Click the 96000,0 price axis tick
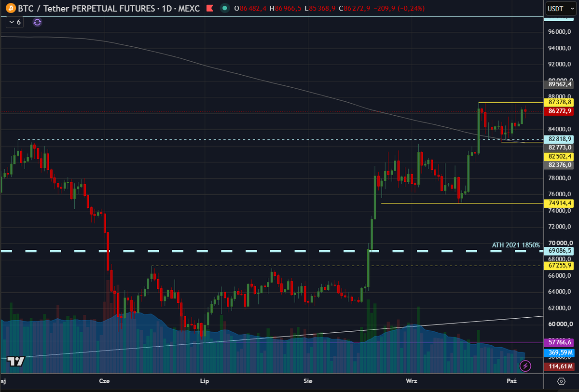Viewport: 579px width, 392px height. point(559,32)
